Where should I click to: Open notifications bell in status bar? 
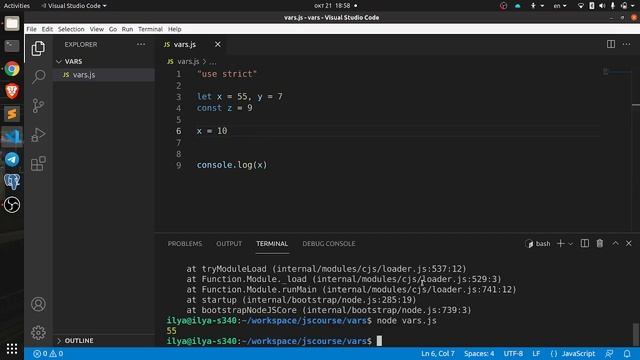coord(627,353)
